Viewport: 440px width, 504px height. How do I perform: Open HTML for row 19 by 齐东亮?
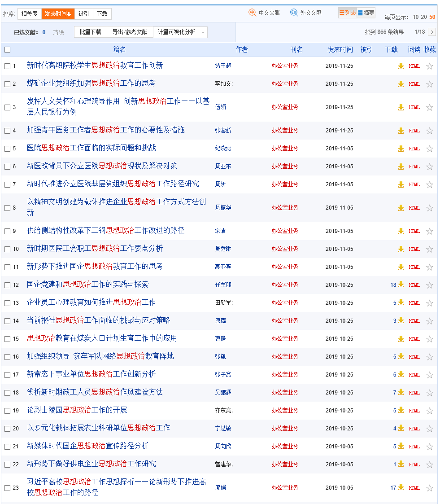pyautogui.click(x=414, y=411)
